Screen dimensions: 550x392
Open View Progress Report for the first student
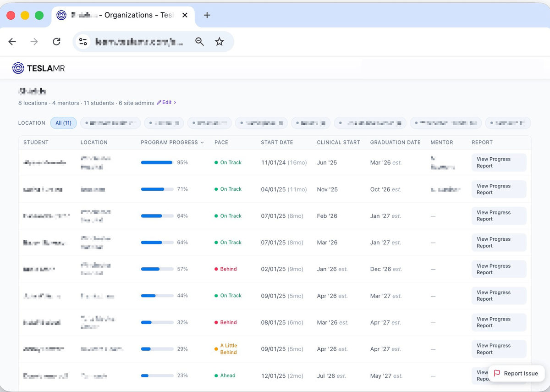499,162
